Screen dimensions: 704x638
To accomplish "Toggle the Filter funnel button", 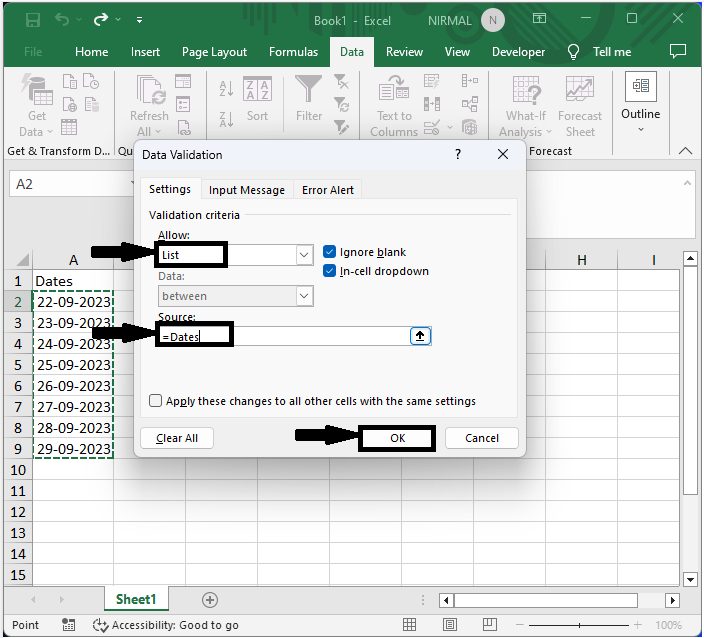I will (x=308, y=99).
